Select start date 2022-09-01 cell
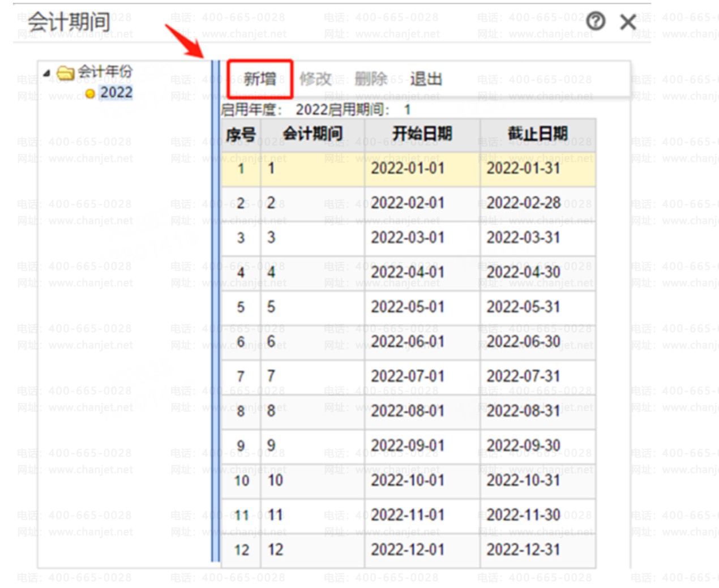Image resolution: width=719 pixels, height=588 pixels. [x=422, y=446]
